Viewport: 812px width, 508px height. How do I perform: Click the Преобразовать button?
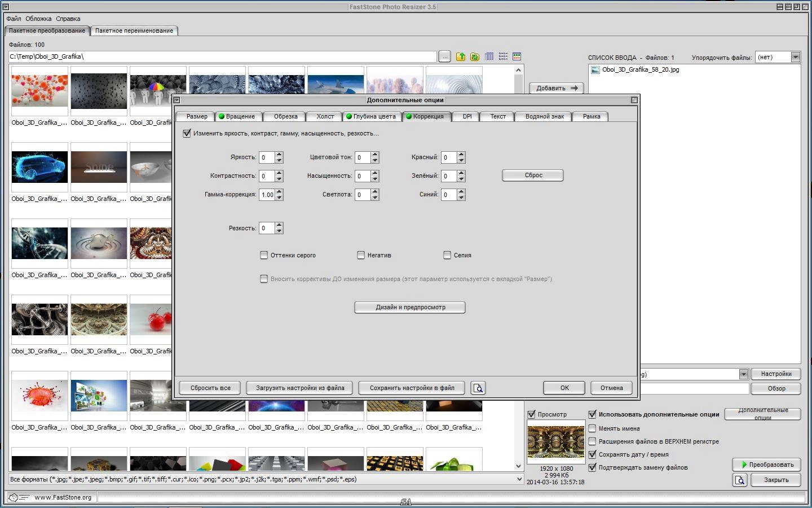point(767,465)
